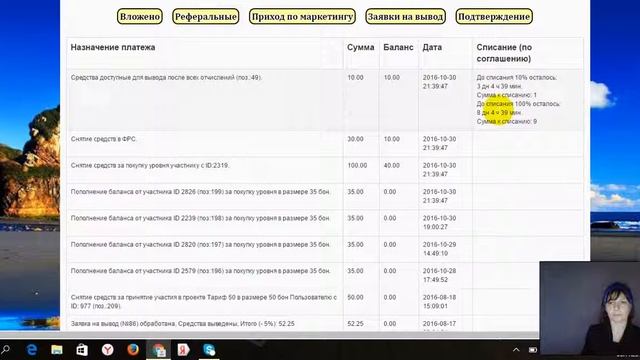Screen dimensions: 640x360
Task: Select the Заявки на вывод tab
Action: point(405,17)
